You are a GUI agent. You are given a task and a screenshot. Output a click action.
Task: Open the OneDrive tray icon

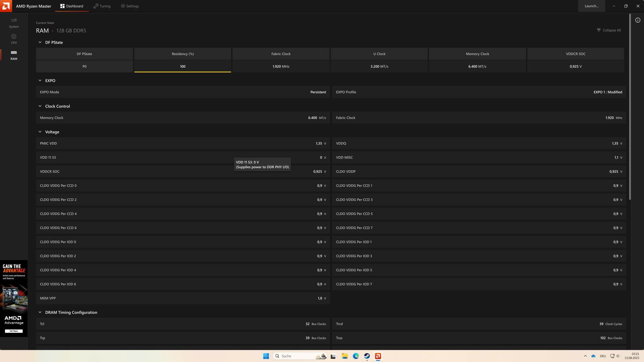pyautogui.click(x=593, y=356)
